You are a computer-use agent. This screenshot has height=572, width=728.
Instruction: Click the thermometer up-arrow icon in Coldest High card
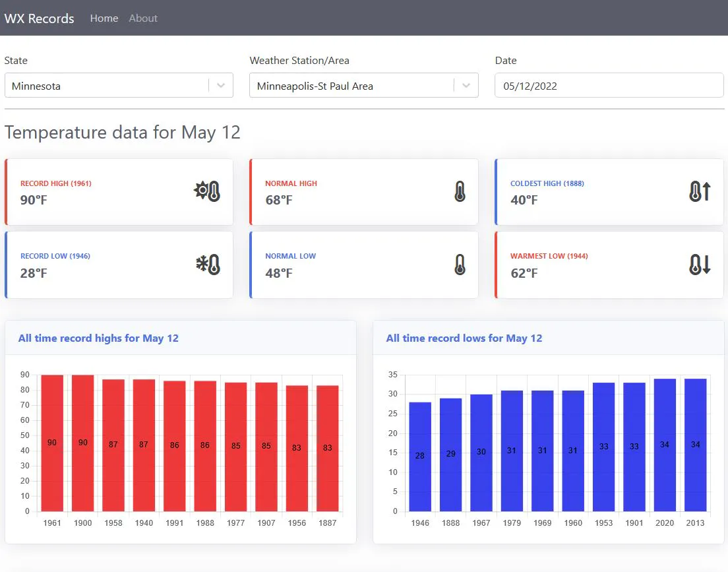coord(700,191)
